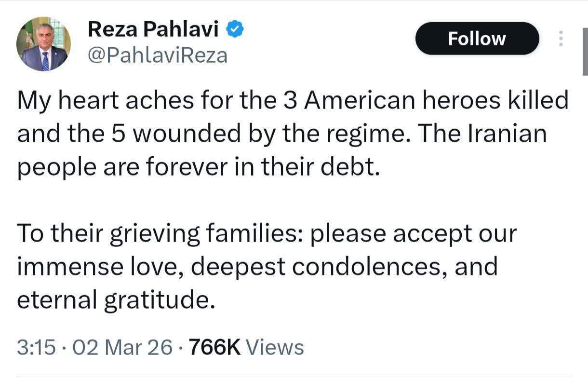588x381 pixels.
Task: Open the three-dot more options menu
Action: pyautogui.click(x=561, y=39)
